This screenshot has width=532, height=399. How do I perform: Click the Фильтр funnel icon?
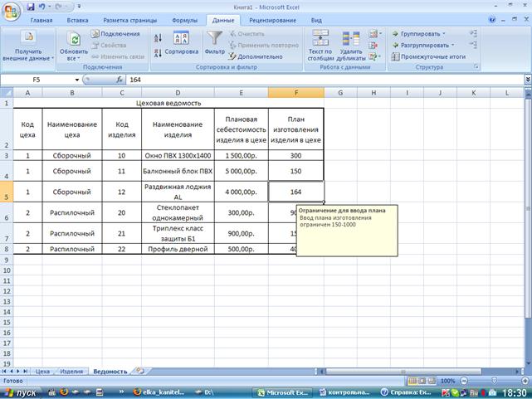click(x=215, y=39)
